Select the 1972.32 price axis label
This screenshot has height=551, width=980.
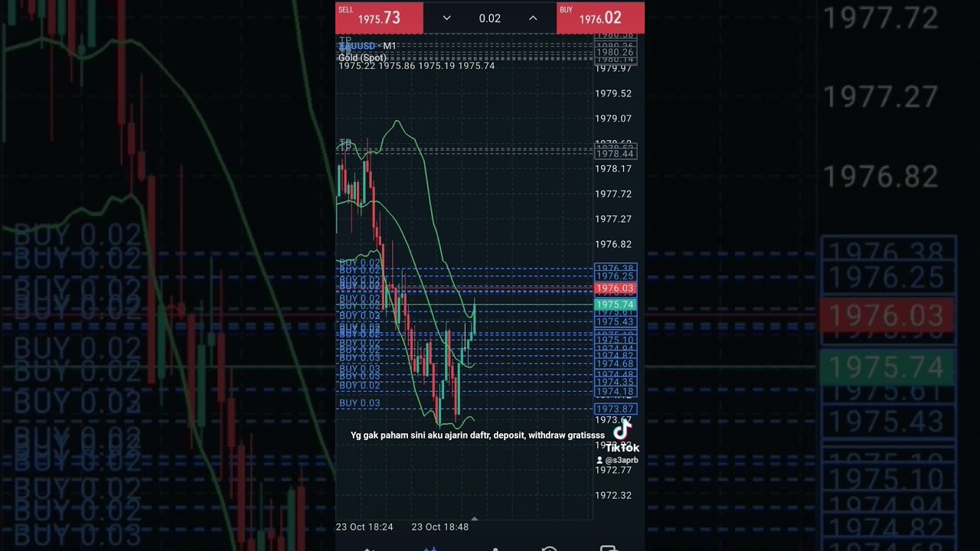613,495
